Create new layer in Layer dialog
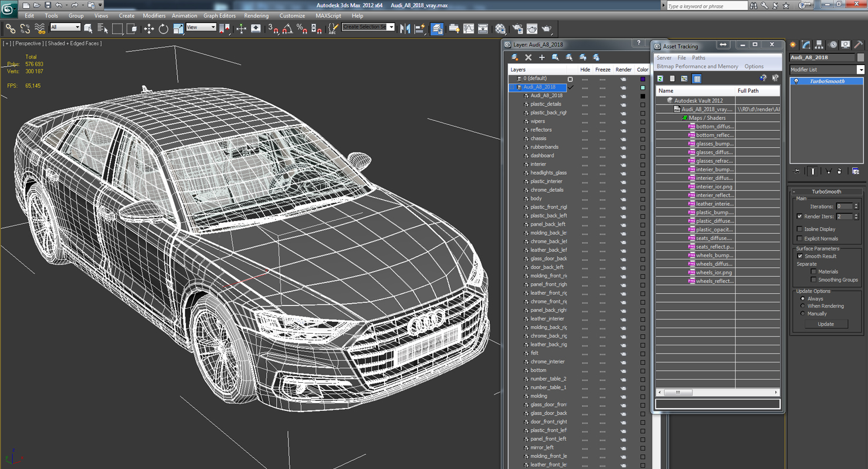The image size is (868, 469). pyautogui.click(x=515, y=57)
